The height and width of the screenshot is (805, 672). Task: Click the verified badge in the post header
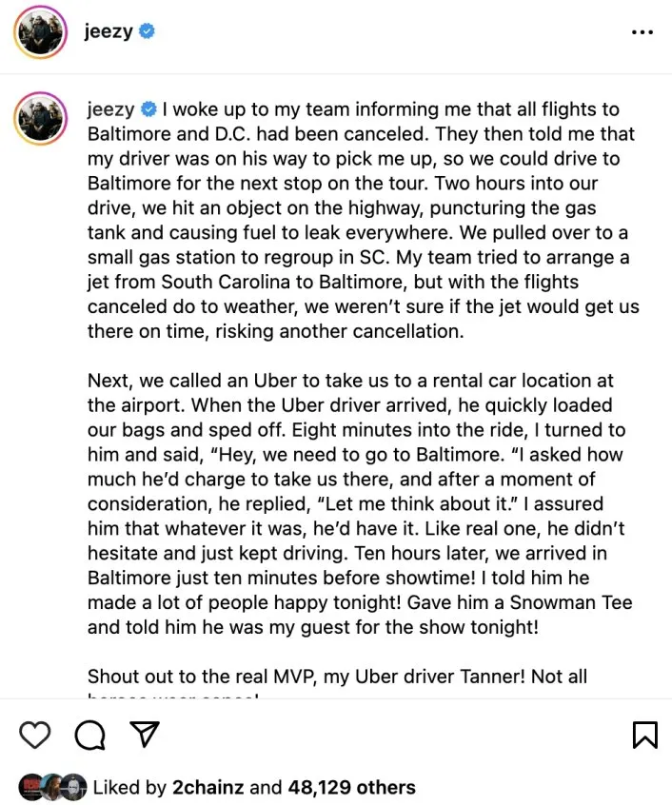coord(148,32)
